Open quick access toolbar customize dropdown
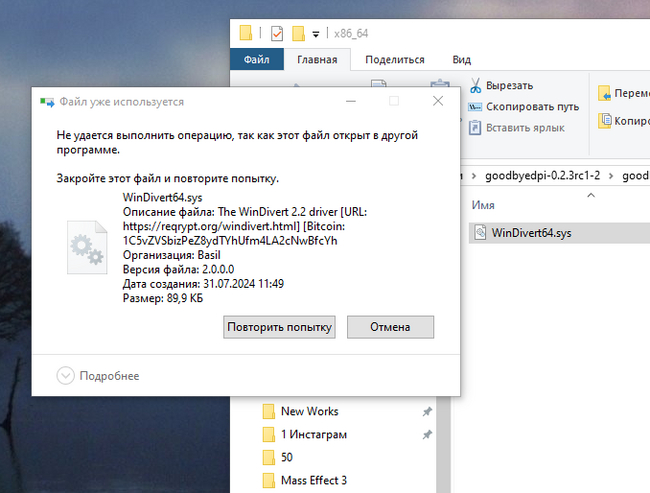Screen dimensions: 650x493 [x=316, y=34]
